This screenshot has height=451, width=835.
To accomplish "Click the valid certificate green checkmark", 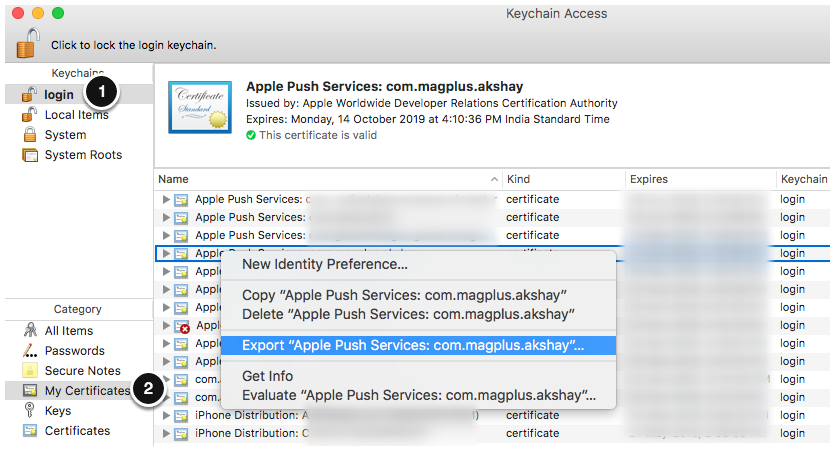I will coord(251,135).
